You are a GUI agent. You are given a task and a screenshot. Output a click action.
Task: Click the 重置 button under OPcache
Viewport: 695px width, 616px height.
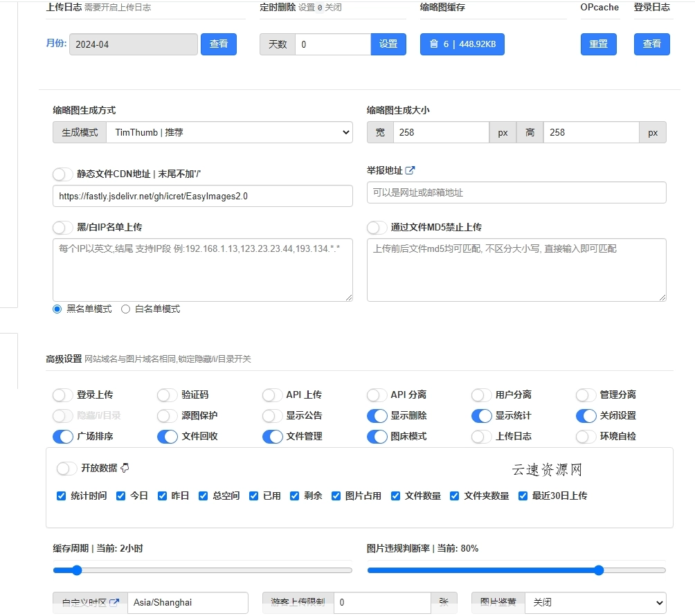598,44
